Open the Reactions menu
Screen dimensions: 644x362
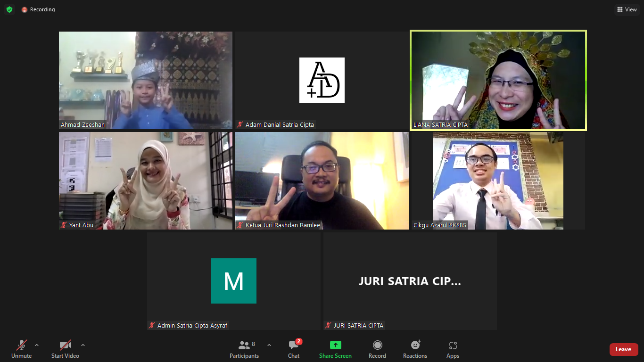pos(415,349)
